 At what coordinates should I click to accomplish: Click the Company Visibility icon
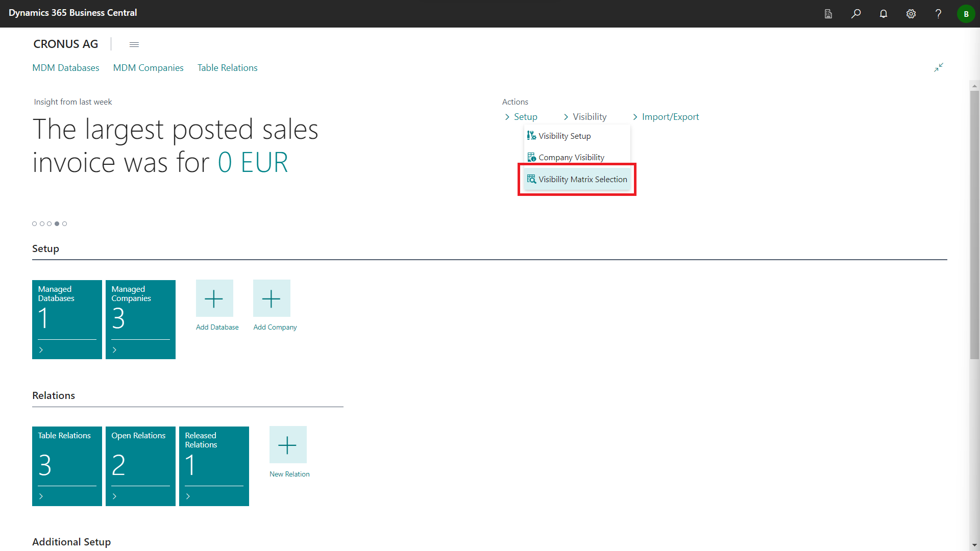click(x=531, y=157)
